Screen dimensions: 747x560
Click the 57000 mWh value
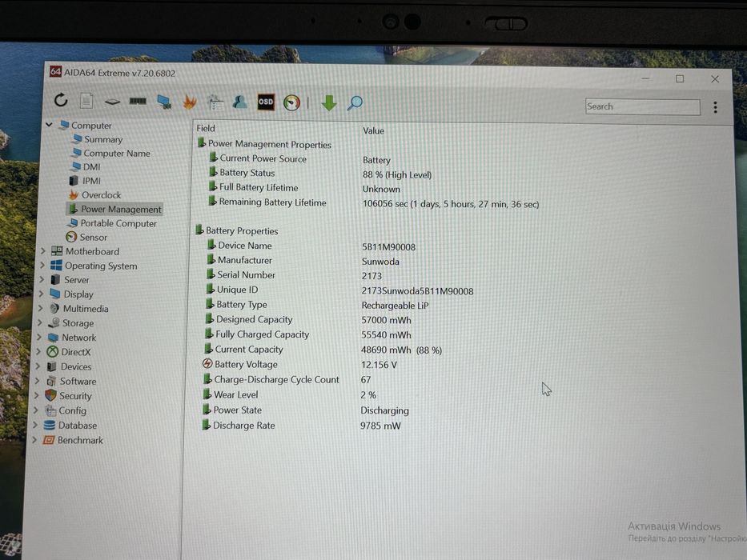(x=387, y=321)
